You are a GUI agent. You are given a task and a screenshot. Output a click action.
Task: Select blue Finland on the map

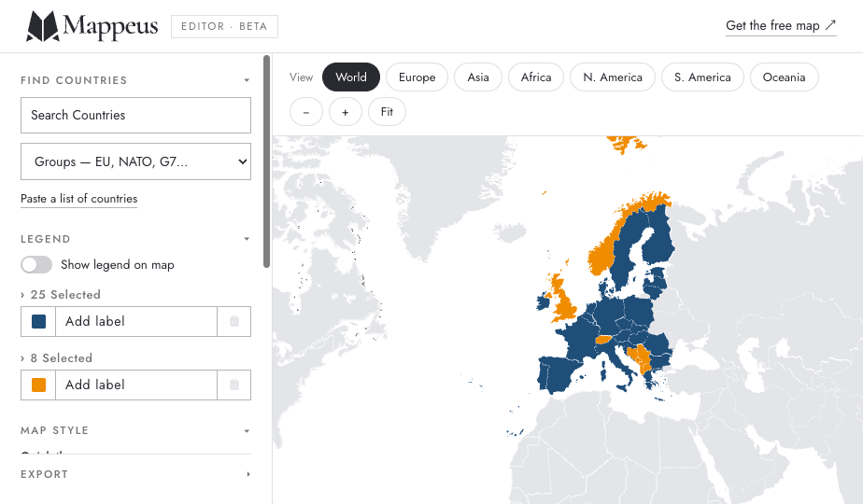658,242
